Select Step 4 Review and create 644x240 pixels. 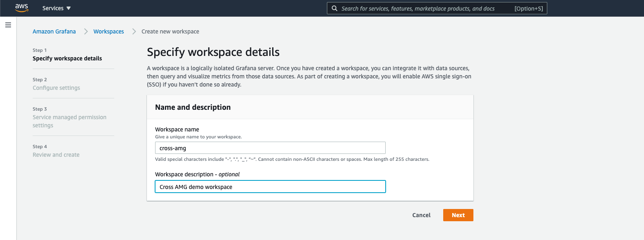point(56,155)
